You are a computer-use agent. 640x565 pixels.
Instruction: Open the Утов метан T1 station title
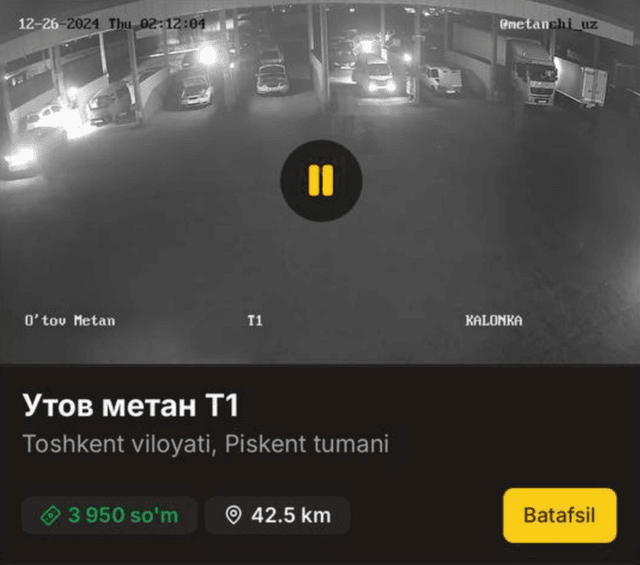(x=131, y=405)
